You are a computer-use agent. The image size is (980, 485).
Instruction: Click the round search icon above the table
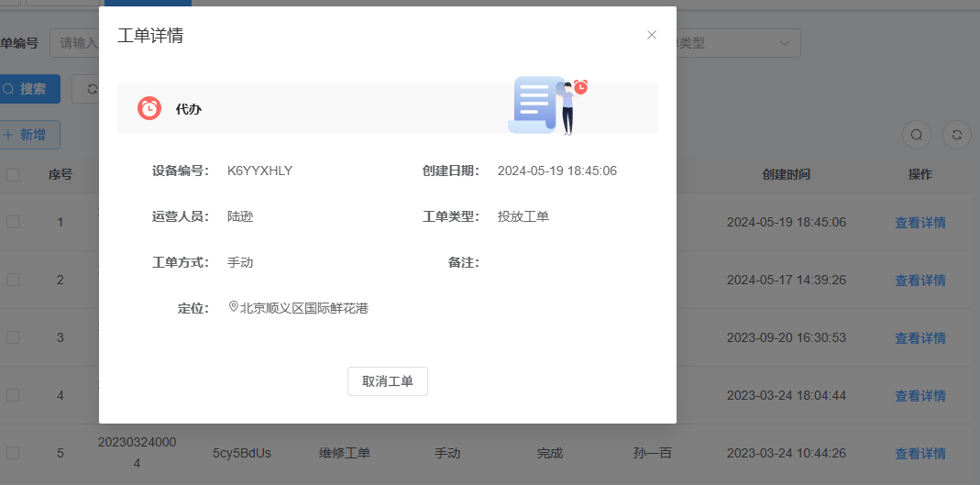click(917, 135)
